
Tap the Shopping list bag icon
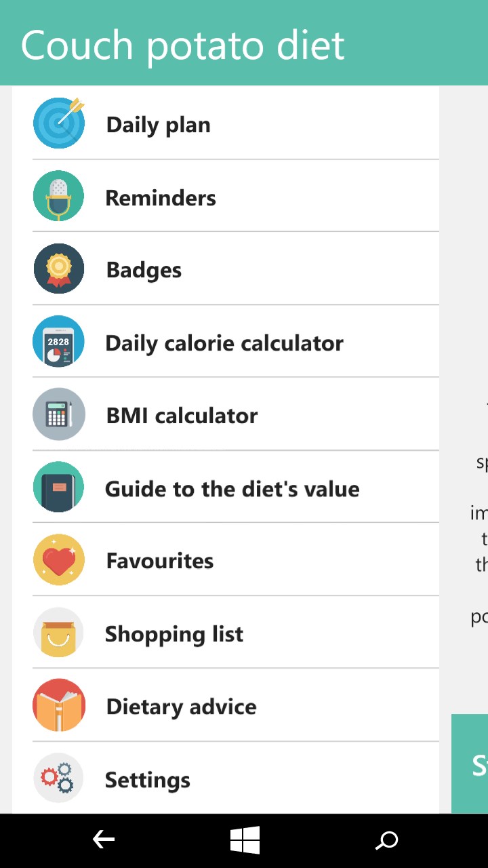click(59, 633)
